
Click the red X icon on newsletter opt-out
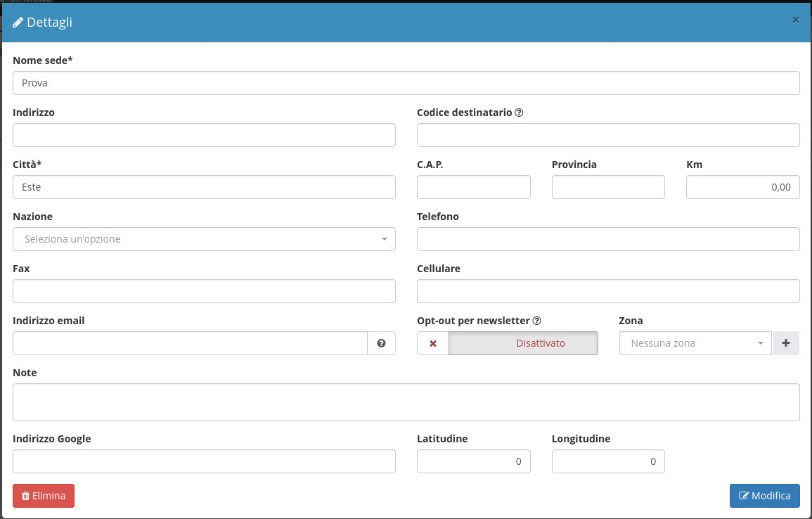(433, 343)
